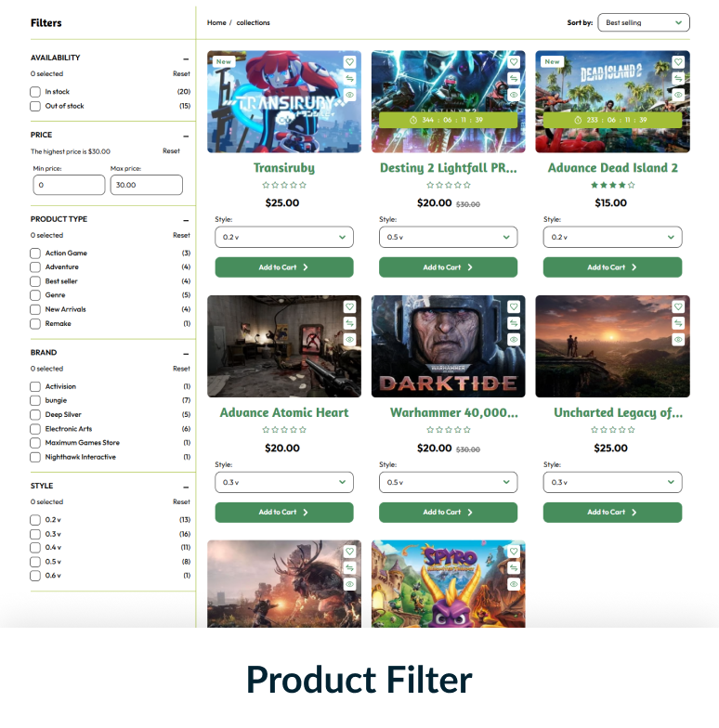The height and width of the screenshot is (728, 719).
Task: Add Transiruby to cart
Action: (284, 267)
